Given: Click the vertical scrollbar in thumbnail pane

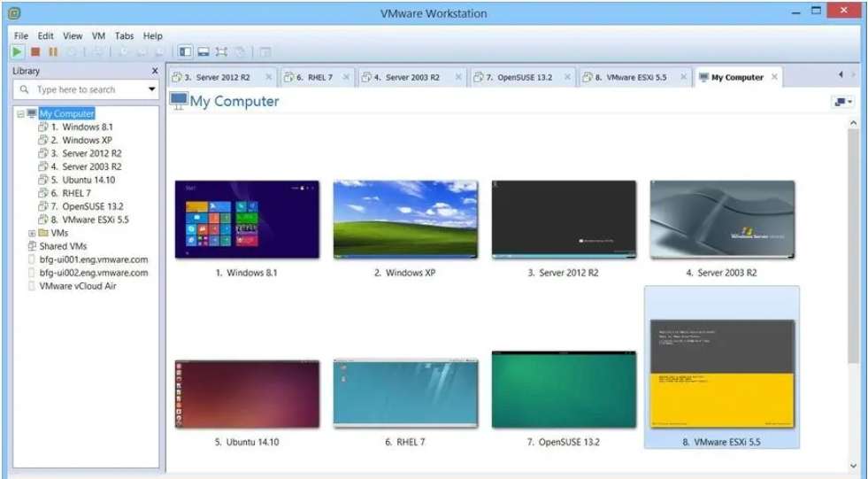Looking at the screenshot, I should click(x=853, y=248).
